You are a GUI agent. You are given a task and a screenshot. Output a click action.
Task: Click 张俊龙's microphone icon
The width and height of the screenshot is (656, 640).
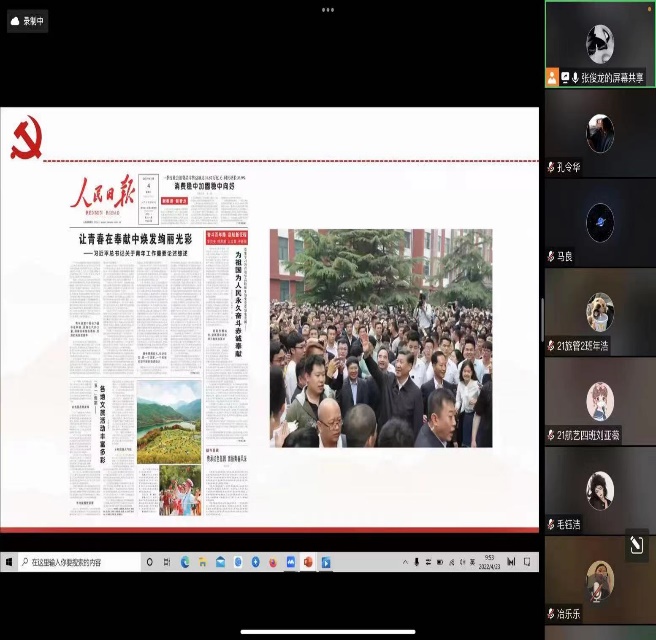coord(575,77)
